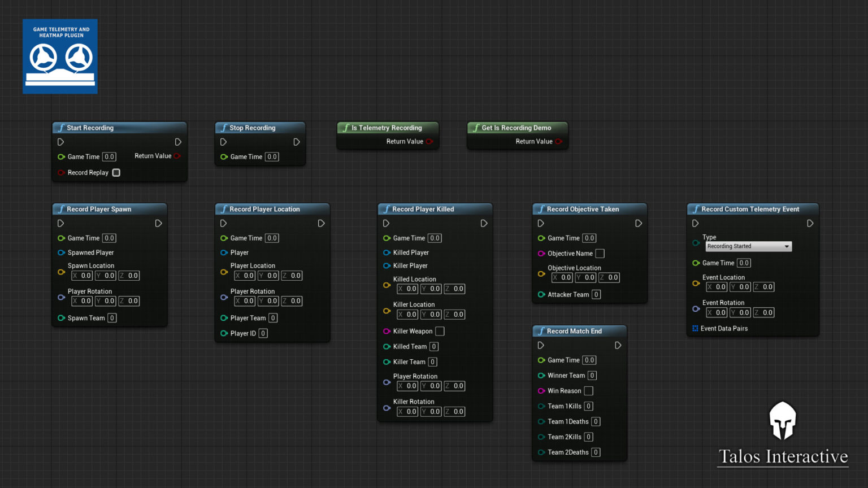Image resolution: width=868 pixels, height=488 pixels.
Task: Toggle the Killer Weapon checkbox
Action: 440,331
